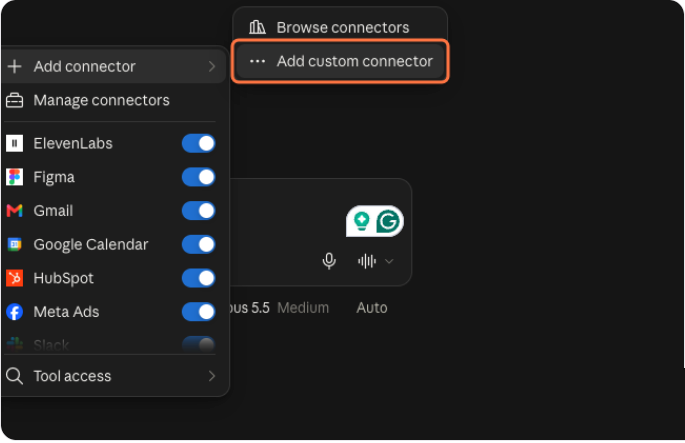The height and width of the screenshot is (443, 685).
Task: Expand the Tool access chevron arrow
Action: click(212, 376)
